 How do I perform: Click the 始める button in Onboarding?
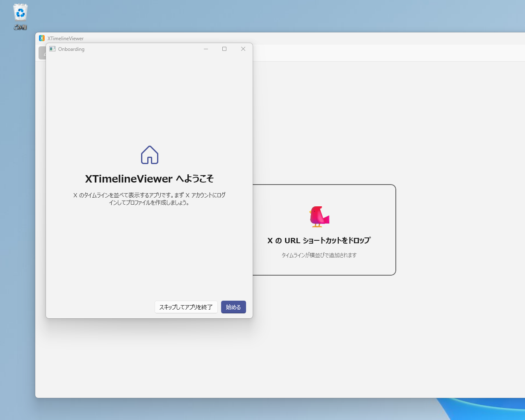coord(233,307)
